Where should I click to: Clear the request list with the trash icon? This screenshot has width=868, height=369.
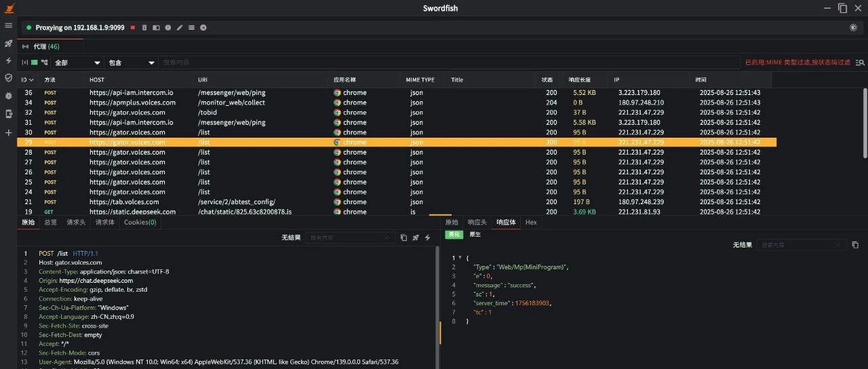pyautogui.click(x=144, y=28)
